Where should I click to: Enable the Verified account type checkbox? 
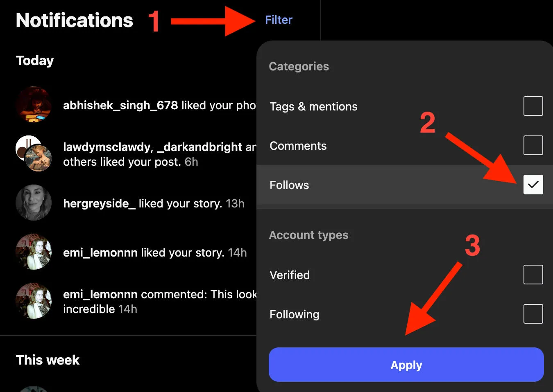click(533, 275)
